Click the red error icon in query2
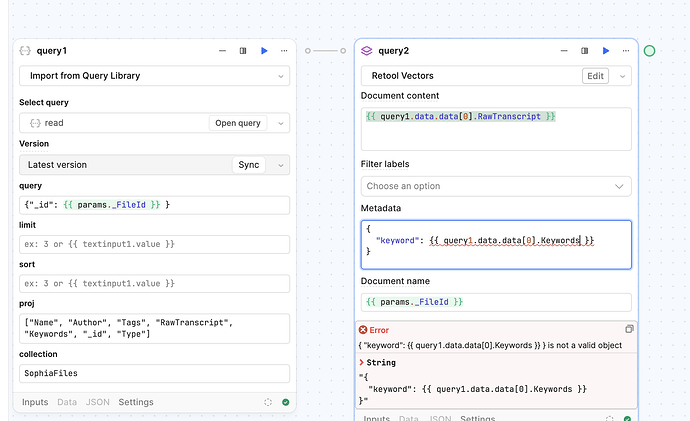 click(x=363, y=330)
